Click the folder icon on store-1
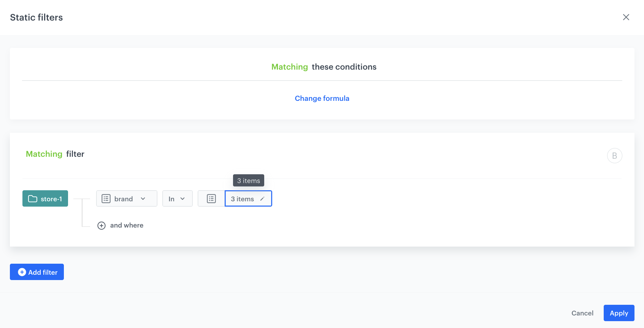 (x=33, y=199)
